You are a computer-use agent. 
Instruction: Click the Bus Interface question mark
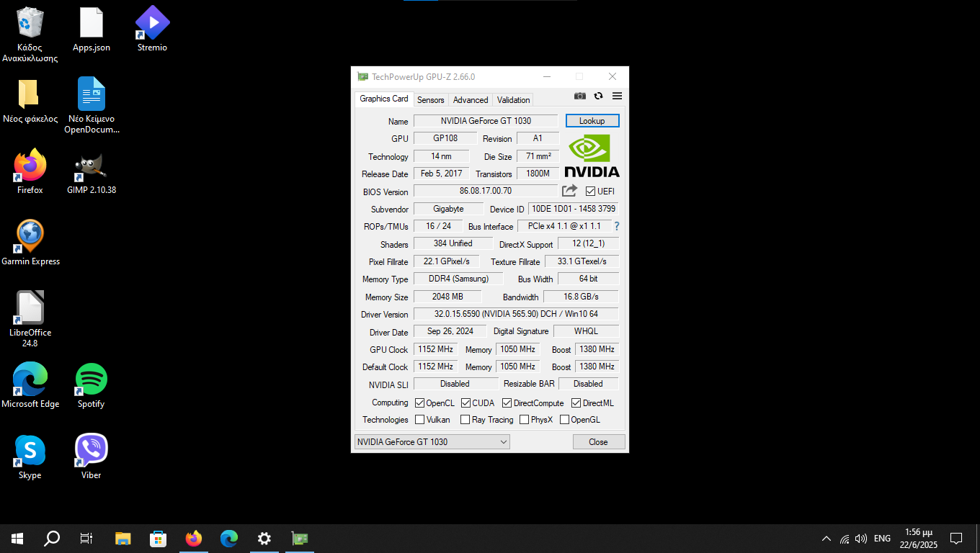pyautogui.click(x=616, y=226)
